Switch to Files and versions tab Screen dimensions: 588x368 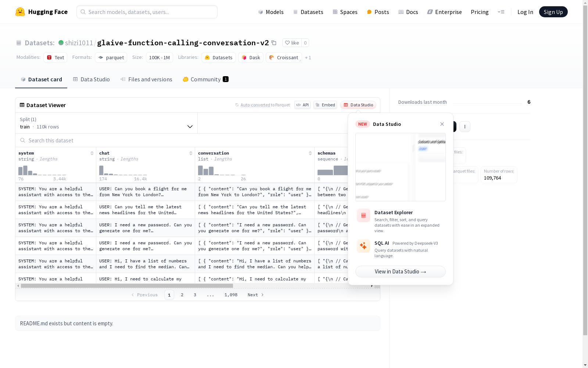[x=146, y=79]
